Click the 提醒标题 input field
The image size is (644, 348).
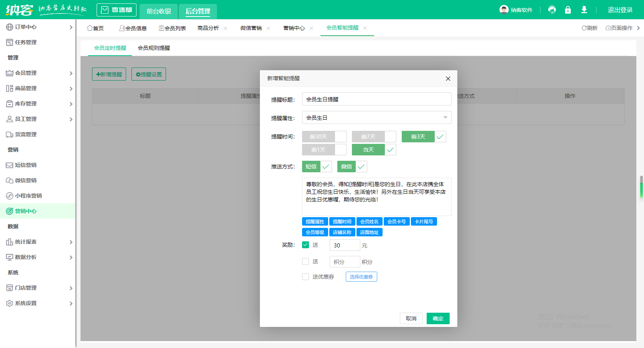(377, 99)
